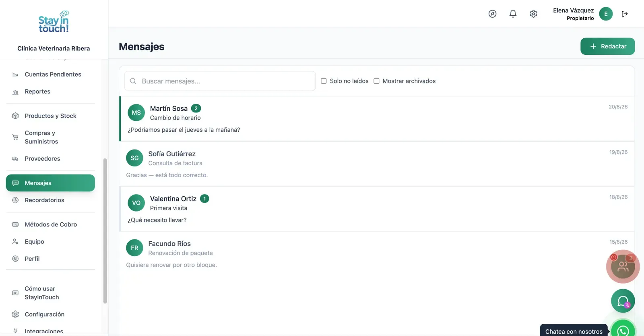Toggle the Mostrar archivados checkbox
644x336 pixels.
376,81
